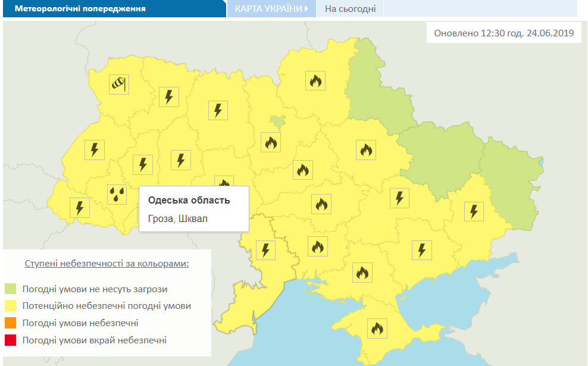Click the lightning icon in Ternopil region

point(143,165)
